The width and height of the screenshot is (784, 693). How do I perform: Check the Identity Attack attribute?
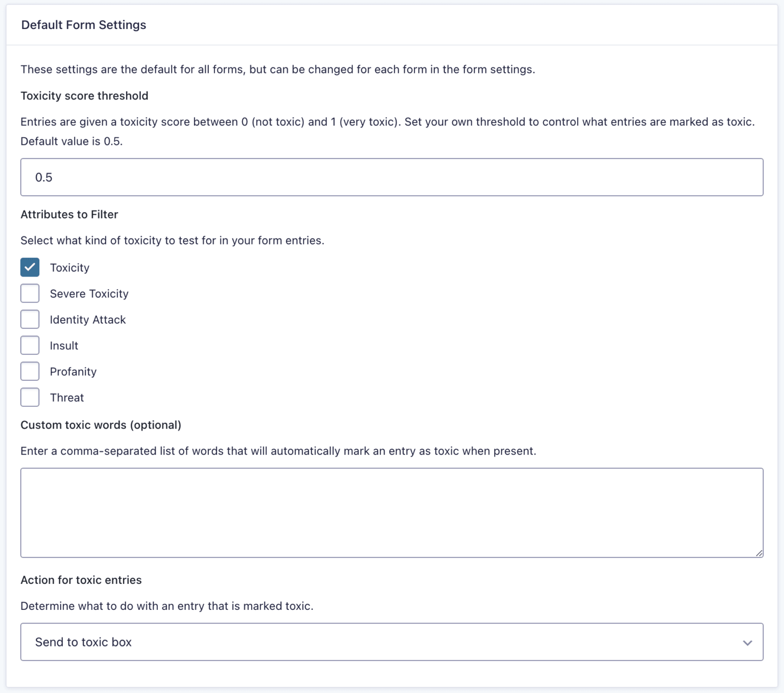30,319
